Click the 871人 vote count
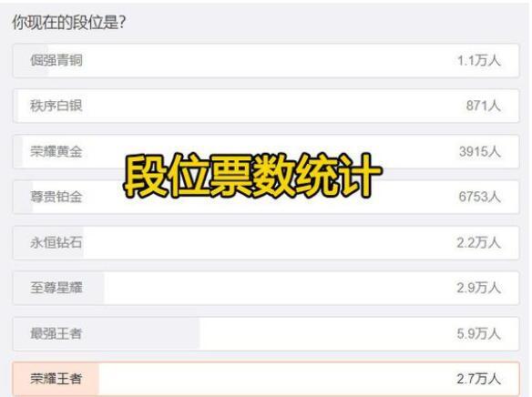The width and height of the screenshot is (532, 397). click(x=483, y=106)
